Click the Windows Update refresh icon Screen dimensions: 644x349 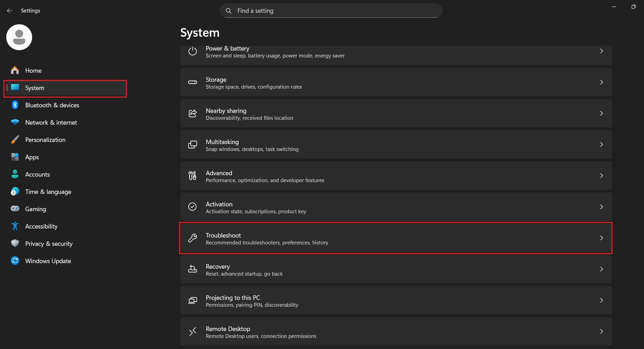(x=15, y=261)
